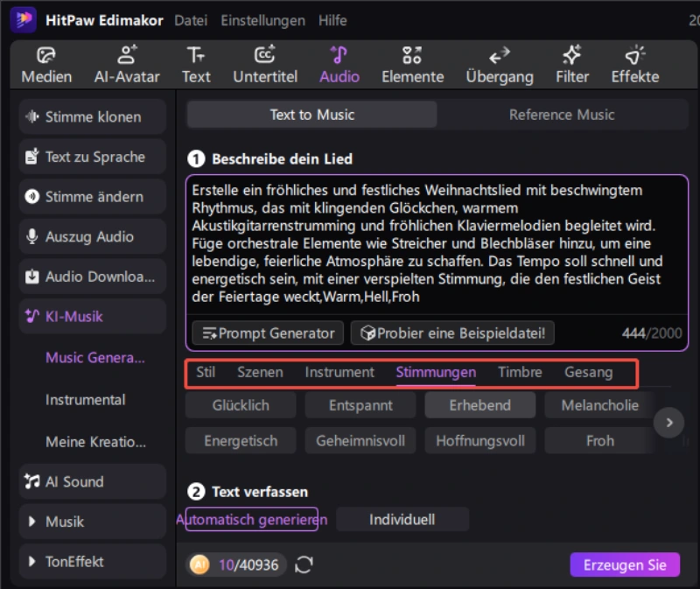
Task: Click into the song description text box
Action: [437, 244]
